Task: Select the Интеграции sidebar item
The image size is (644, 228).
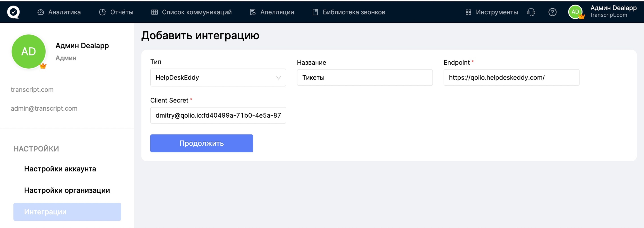Action: (x=67, y=212)
